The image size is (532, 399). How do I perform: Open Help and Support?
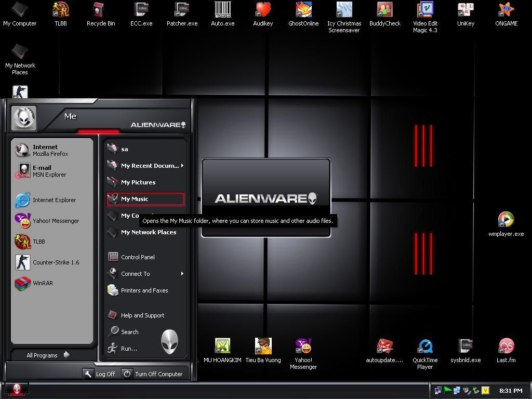pyautogui.click(x=145, y=315)
